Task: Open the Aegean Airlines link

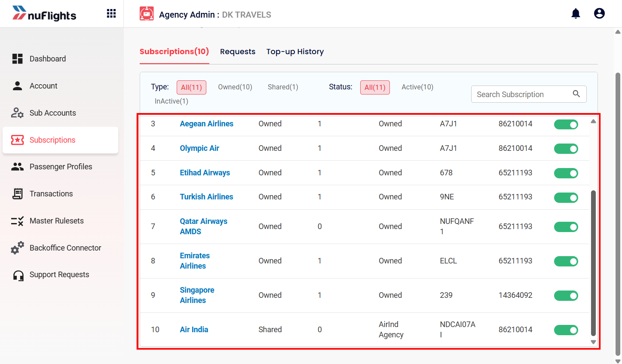Action: pos(206,124)
